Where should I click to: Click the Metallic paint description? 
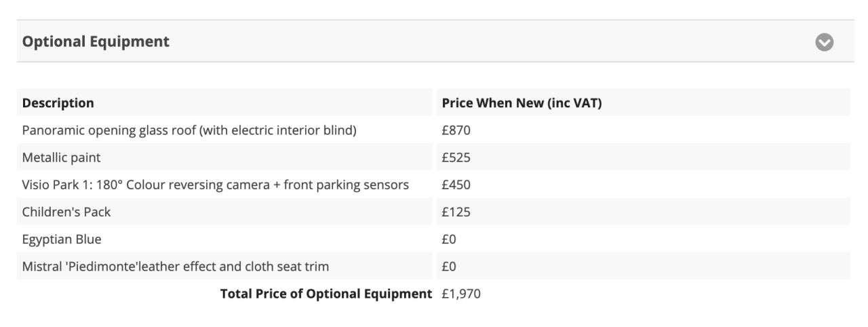(61, 157)
